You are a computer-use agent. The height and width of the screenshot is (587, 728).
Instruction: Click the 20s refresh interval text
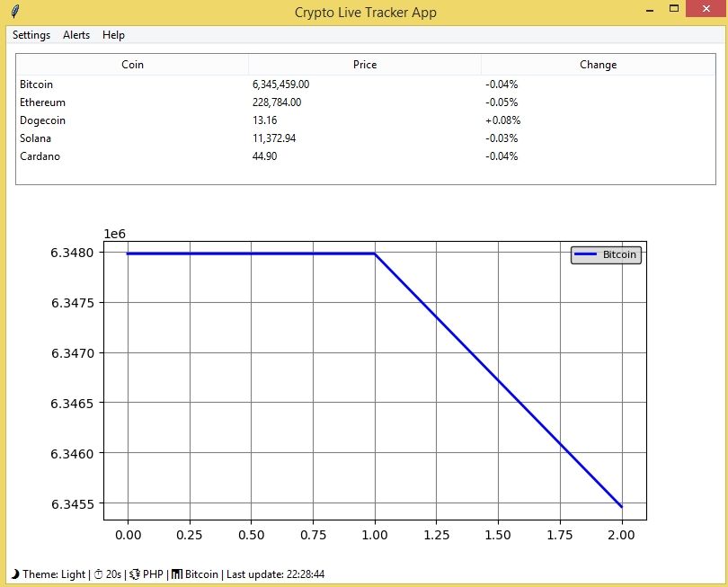(x=114, y=574)
